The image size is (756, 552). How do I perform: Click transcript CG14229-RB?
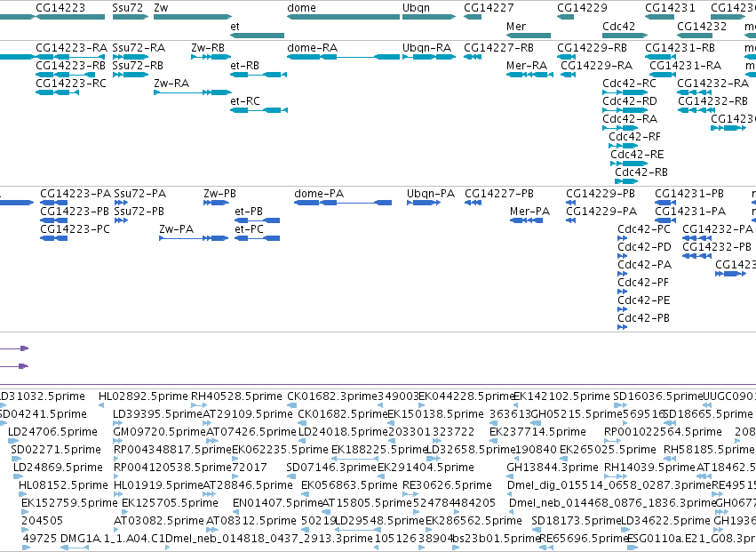592,48
